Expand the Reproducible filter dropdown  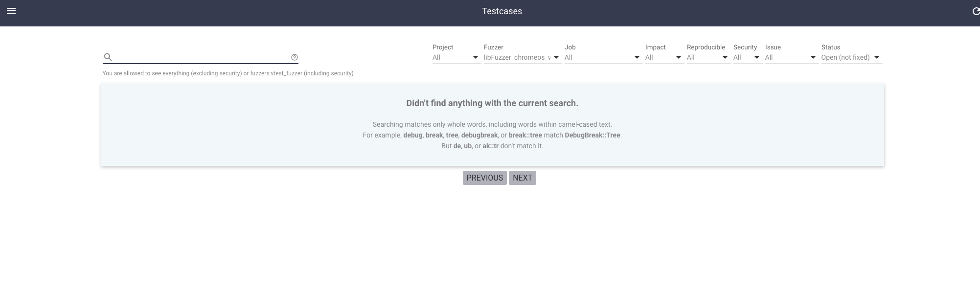pos(708,57)
